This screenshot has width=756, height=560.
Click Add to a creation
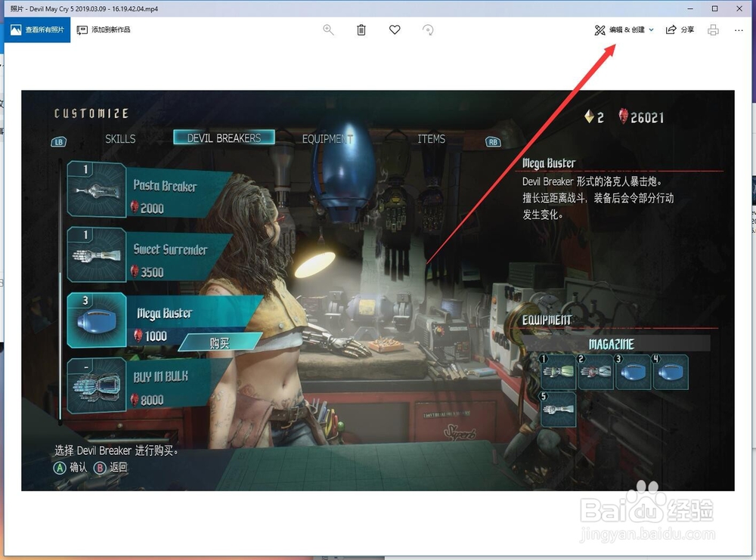pyautogui.click(x=104, y=30)
